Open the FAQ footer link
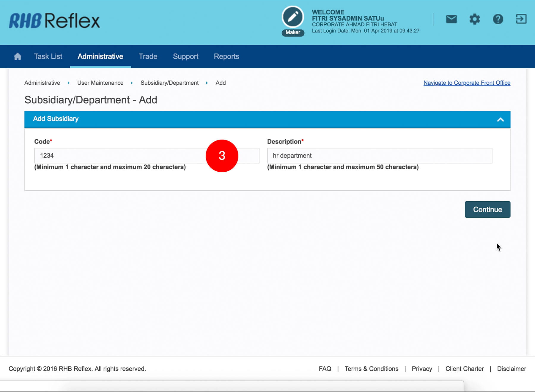Screen dimensions: 535x392 click(325, 369)
